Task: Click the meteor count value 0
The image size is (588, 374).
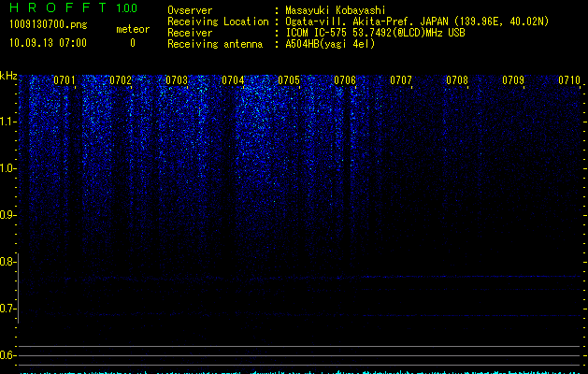Action: [x=133, y=43]
